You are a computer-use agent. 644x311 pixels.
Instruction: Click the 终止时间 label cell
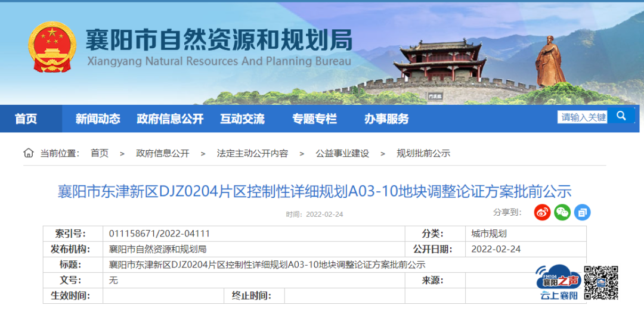[x=254, y=296]
